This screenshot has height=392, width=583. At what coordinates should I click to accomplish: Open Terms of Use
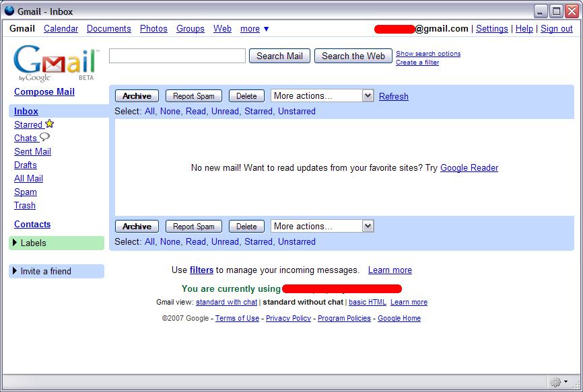[x=237, y=318]
